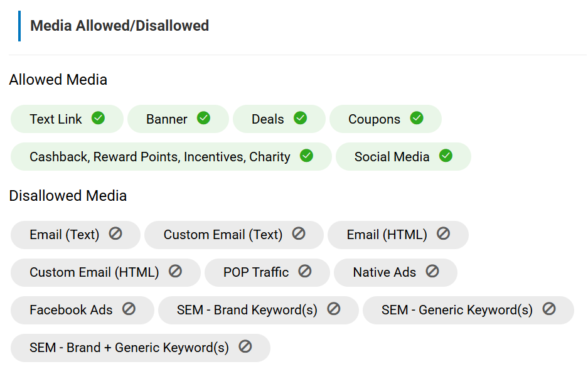Viewport: 588px width, 374px height.
Task: Click the disallowed icon beside Custom Email (Text)
Action: pyautogui.click(x=299, y=233)
